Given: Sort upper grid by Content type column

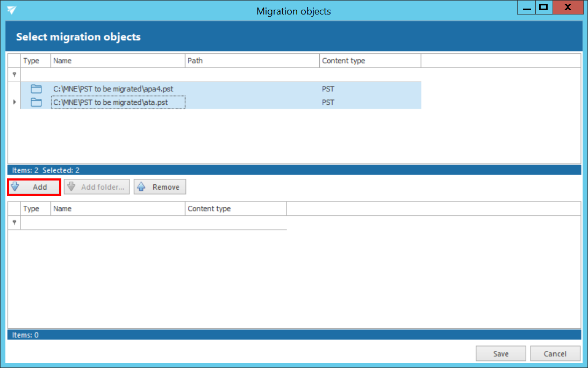Looking at the screenshot, I should click(x=370, y=61).
